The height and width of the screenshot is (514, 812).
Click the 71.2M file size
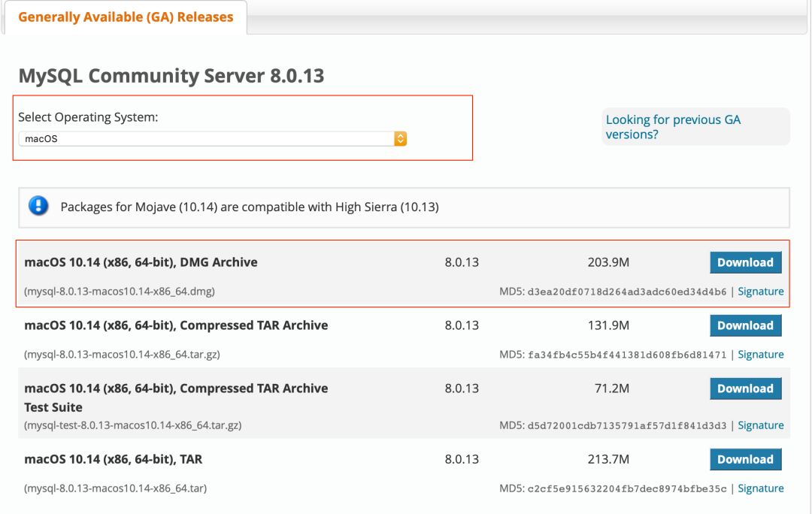[611, 389]
